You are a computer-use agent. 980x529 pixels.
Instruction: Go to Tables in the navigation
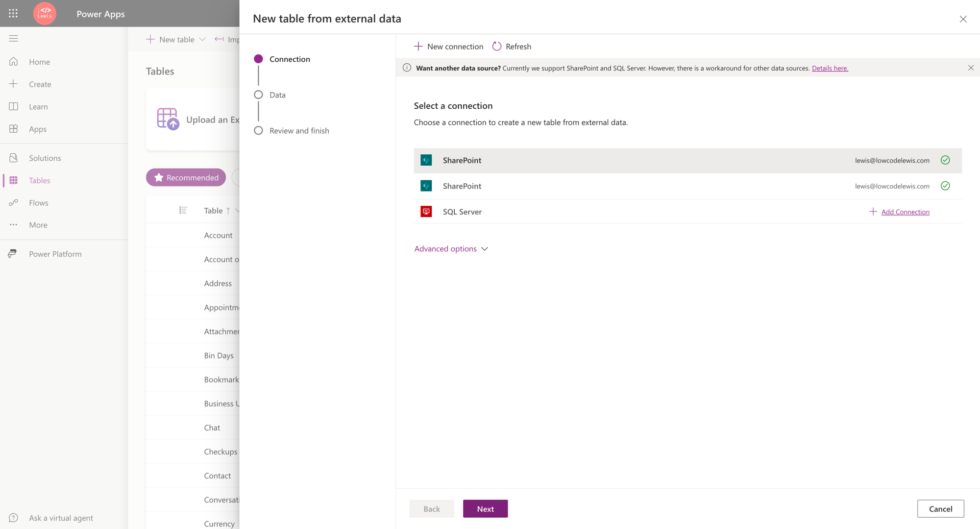[x=39, y=180]
